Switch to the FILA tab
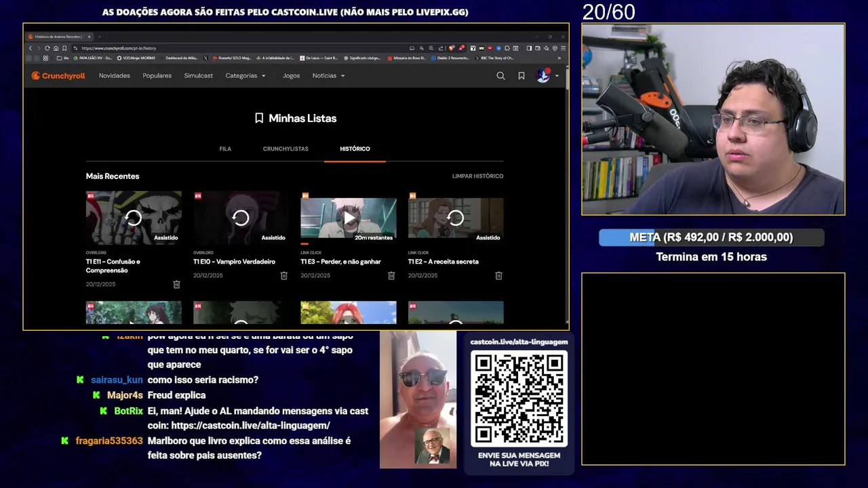This screenshot has width=868, height=488. (x=225, y=149)
